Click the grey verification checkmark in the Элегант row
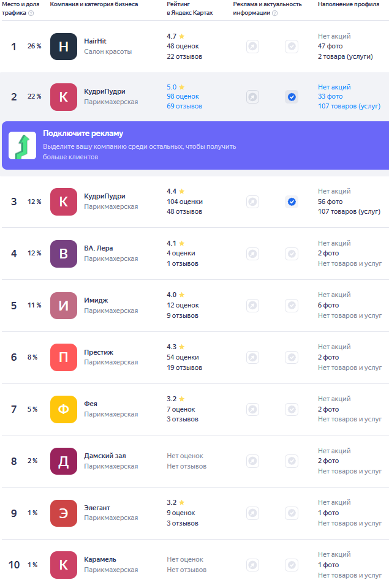Image resolution: width=389 pixels, height=588 pixels. coord(292,513)
